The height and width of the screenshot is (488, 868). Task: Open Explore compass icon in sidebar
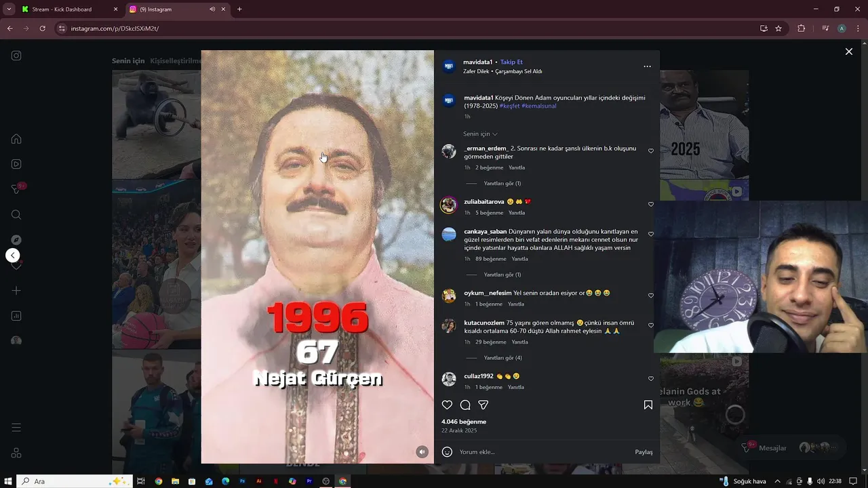pyautogui.click(x=16, y=240)
